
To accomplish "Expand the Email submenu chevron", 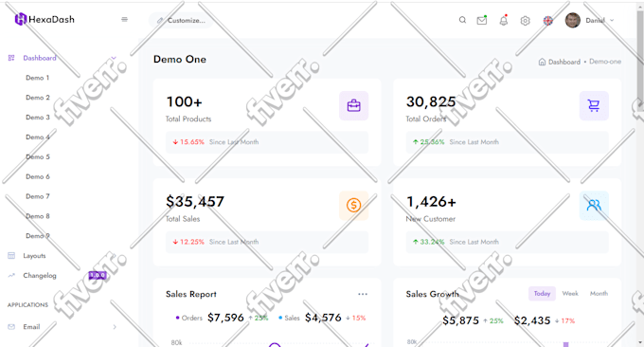I will 115,327.
